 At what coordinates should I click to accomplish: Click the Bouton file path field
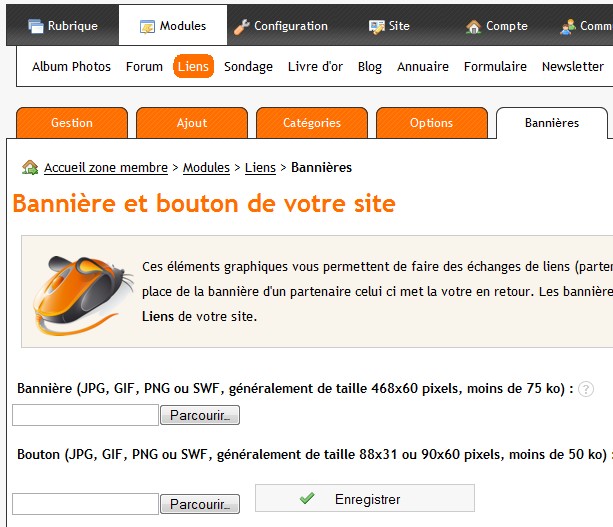[x=86, y=504]
